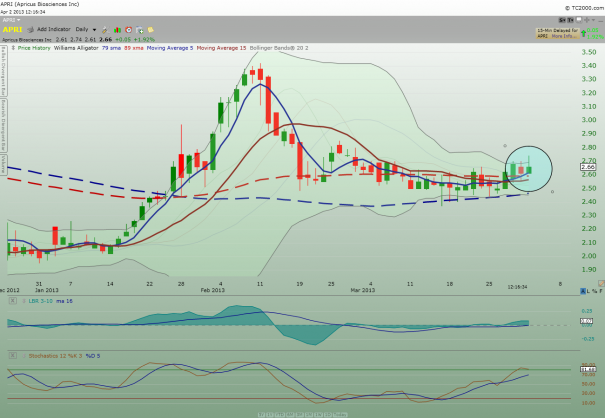Select scale mode F
The height and width of the screenshot is (418, 605).
pyautogui.click(x=601, y=291)
